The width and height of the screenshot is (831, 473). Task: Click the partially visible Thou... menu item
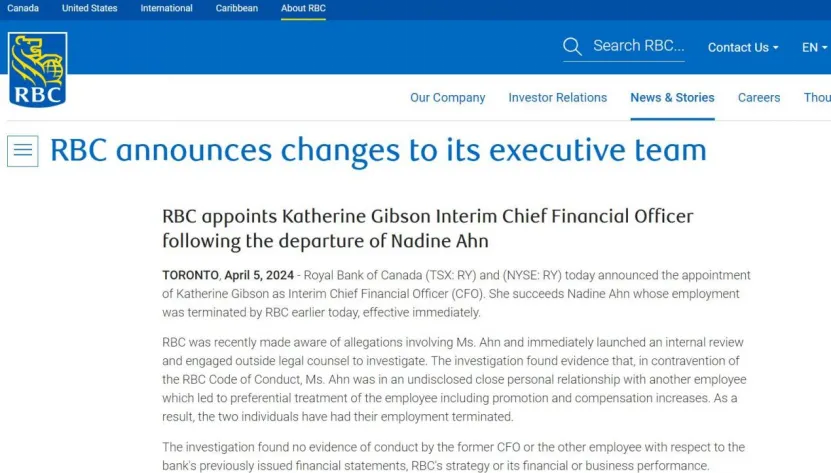pos(817,98)
